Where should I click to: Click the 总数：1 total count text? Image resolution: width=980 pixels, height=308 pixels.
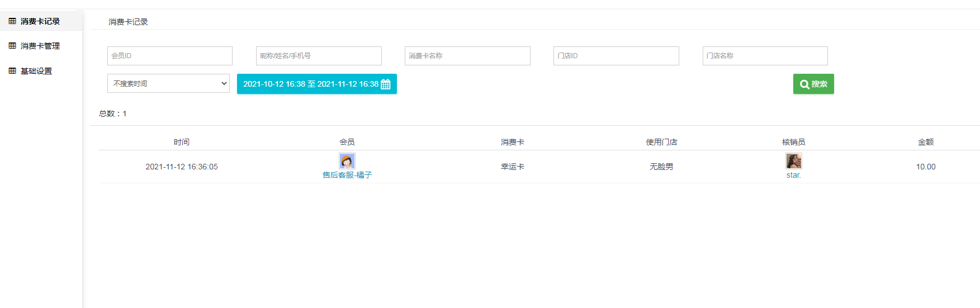click(113, 113)
